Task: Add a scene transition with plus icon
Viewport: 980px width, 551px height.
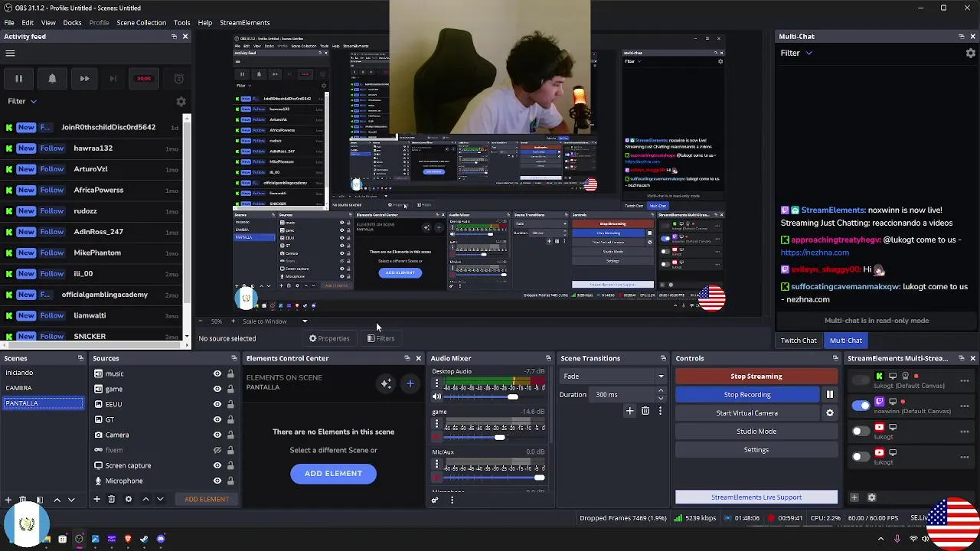Action: click(629, 411)
